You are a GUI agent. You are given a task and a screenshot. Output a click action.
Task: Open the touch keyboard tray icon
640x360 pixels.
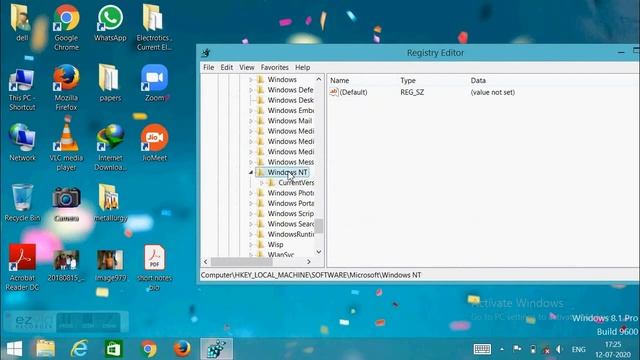tap(482, 349)
